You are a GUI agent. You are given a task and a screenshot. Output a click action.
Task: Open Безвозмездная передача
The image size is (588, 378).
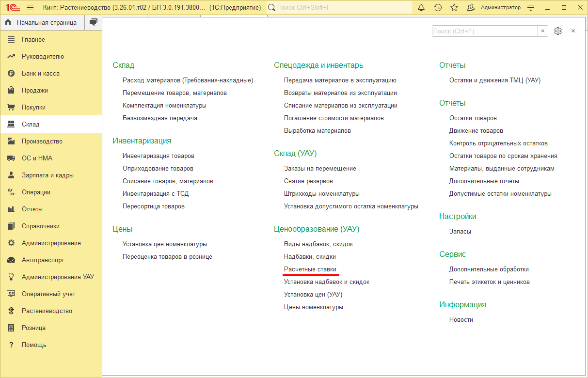click(160, 118)
